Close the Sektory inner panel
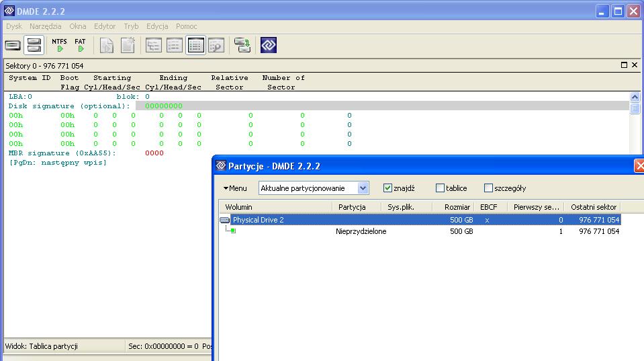Screen dimensions: 644x361 click(x=635, y=65)
